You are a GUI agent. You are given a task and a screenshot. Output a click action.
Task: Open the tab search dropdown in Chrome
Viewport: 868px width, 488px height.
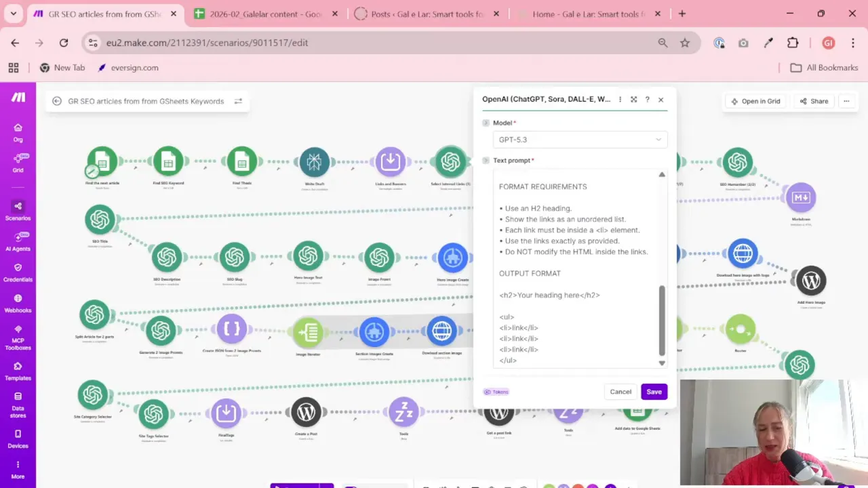pyautogui.click(x=13, y=14)
